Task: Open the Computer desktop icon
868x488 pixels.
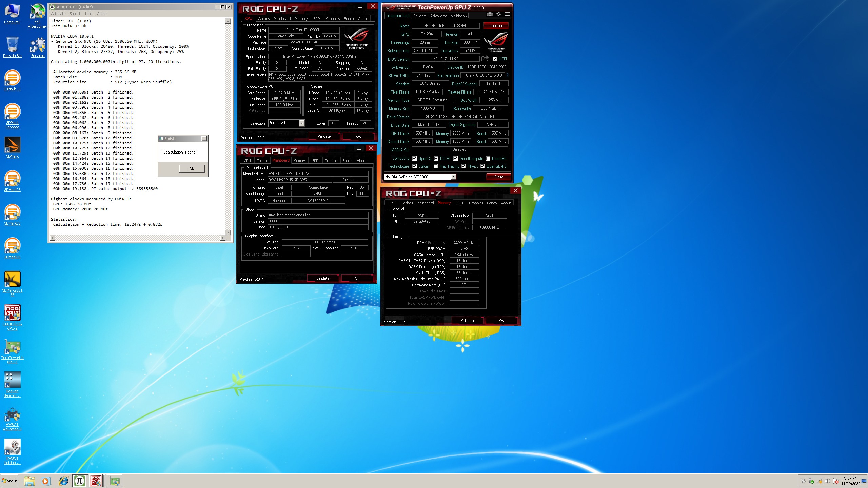Action: click(x=12, y=14)
